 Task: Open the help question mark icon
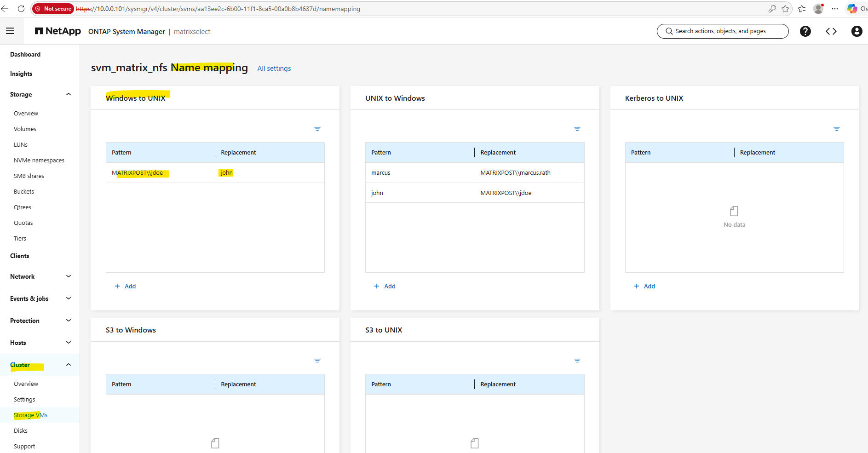click(805, 31)
